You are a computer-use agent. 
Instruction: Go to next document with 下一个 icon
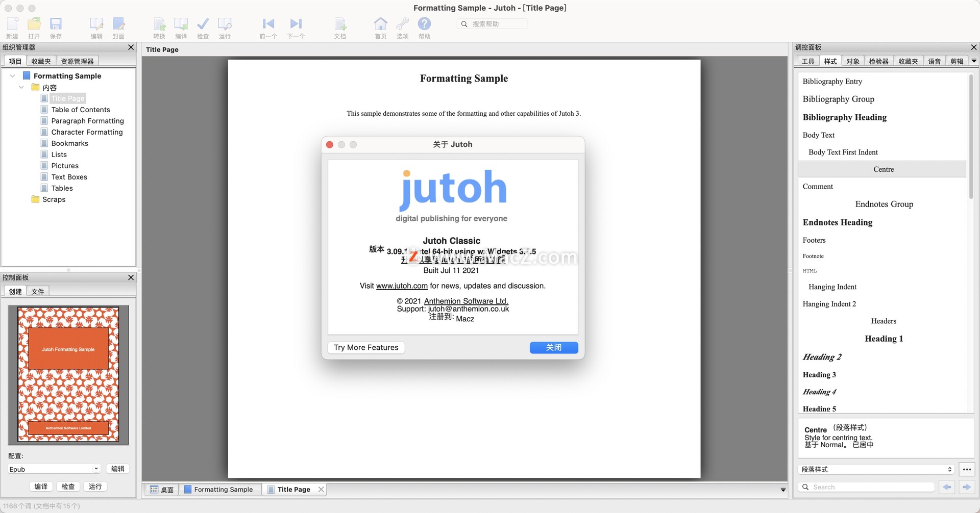[x=296, y=23]
